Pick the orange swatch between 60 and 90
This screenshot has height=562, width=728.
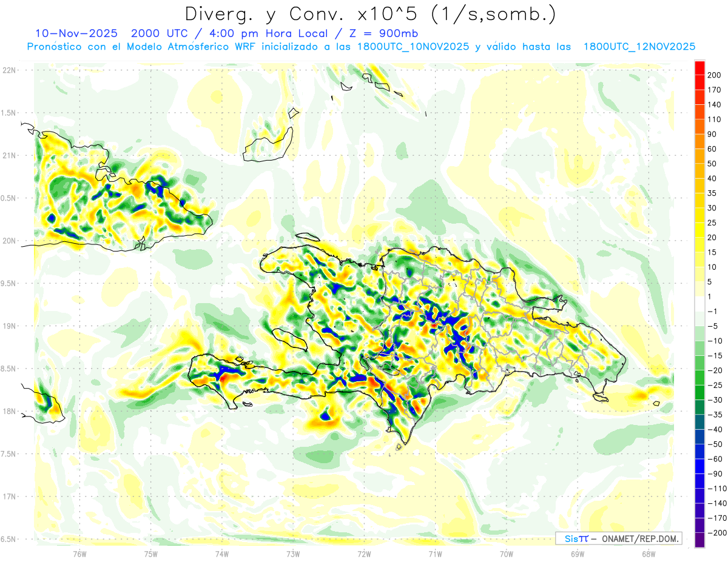[x=700, y=142]
